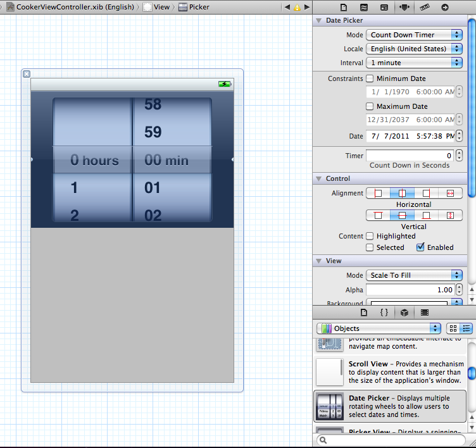Open the Locale dropdown
Viewport: 476px width, 448px height.
click(414, 49)
